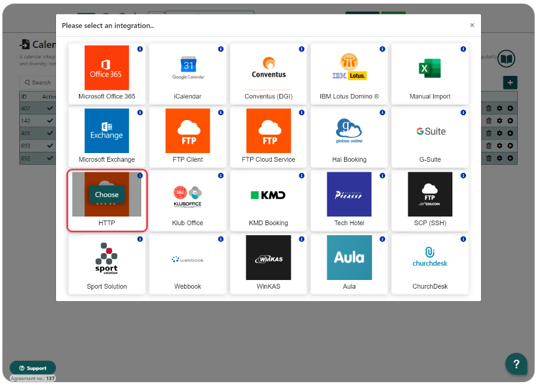This screenshot has height=392, width=542.
Task: Choose the SCP (SSH) integration
Action: click(x=430, y=200)
